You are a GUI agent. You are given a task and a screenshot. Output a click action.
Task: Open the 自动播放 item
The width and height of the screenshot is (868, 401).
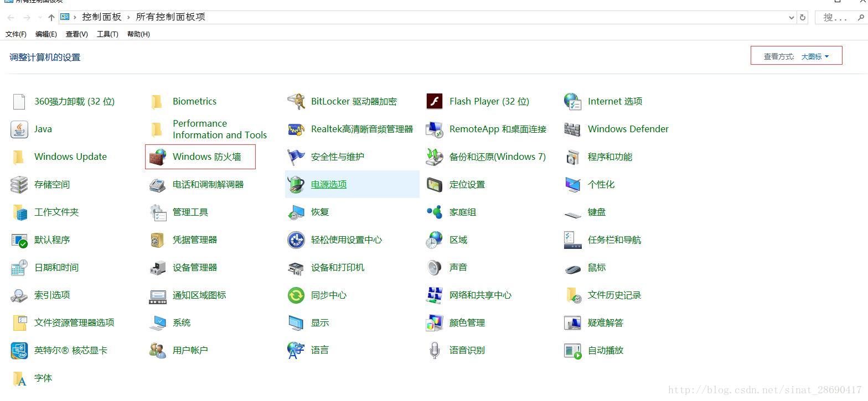coord(606,350)
